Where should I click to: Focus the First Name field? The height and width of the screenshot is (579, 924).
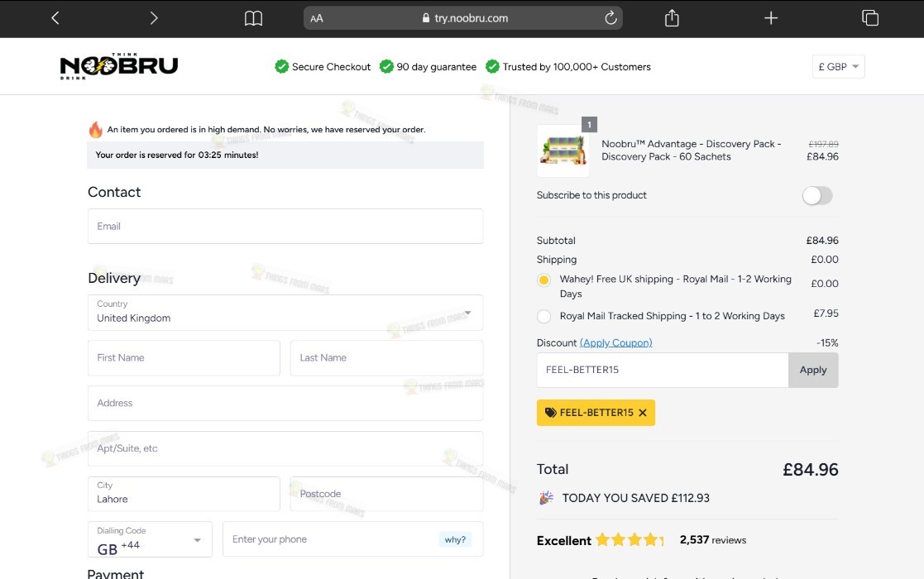pos(184,357)
